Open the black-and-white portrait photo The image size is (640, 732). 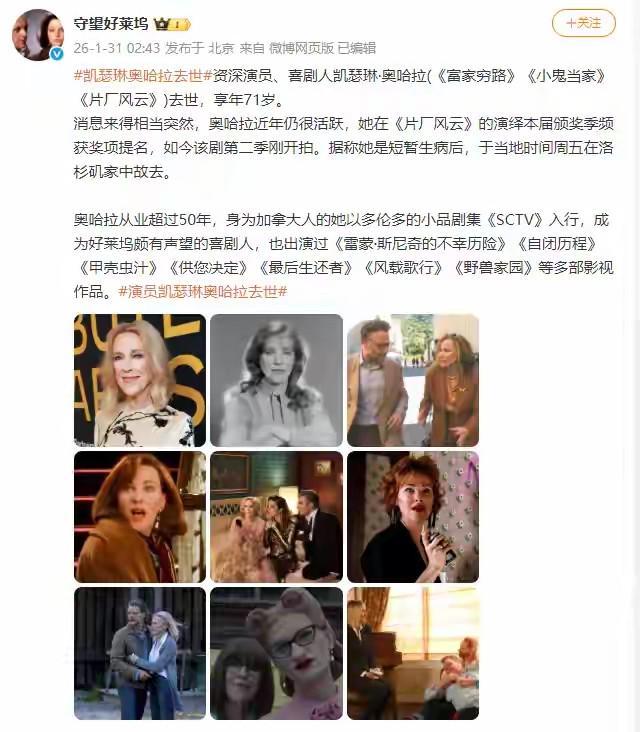tap(276, 380)
